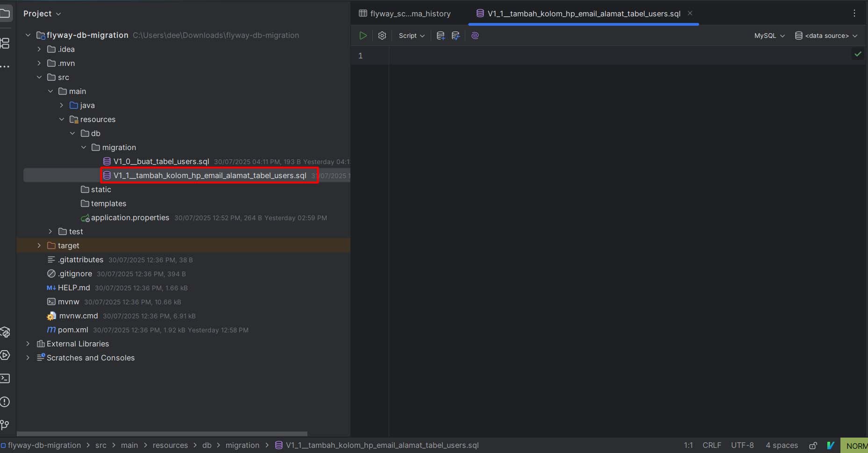
Task: Collapse the flyway-db-migration root node
Action: (x=28, y=35)
